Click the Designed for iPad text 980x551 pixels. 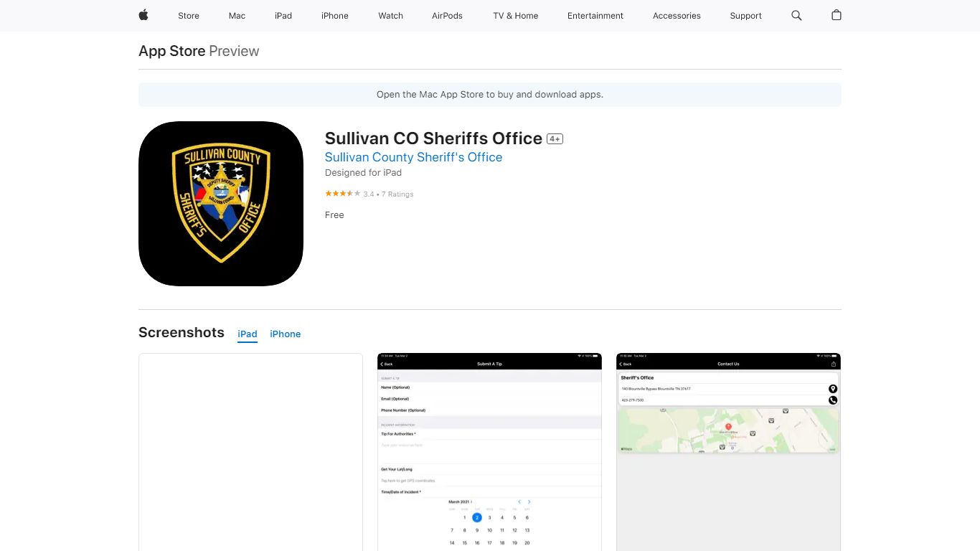[x=363, y=173]
